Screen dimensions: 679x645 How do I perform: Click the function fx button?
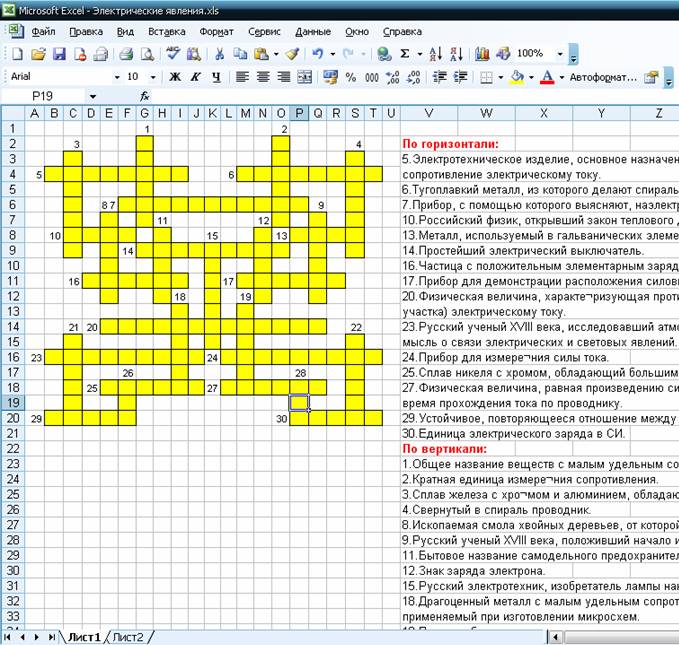[145, 96]
